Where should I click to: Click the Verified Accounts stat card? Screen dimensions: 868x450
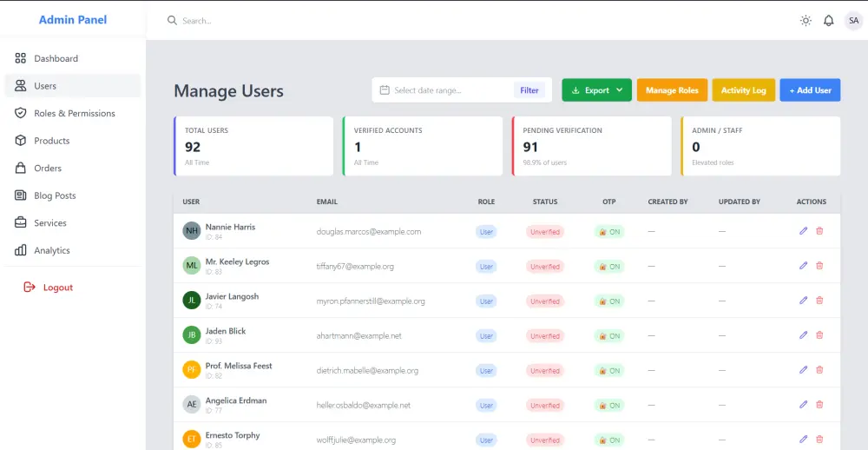[423, 146]
